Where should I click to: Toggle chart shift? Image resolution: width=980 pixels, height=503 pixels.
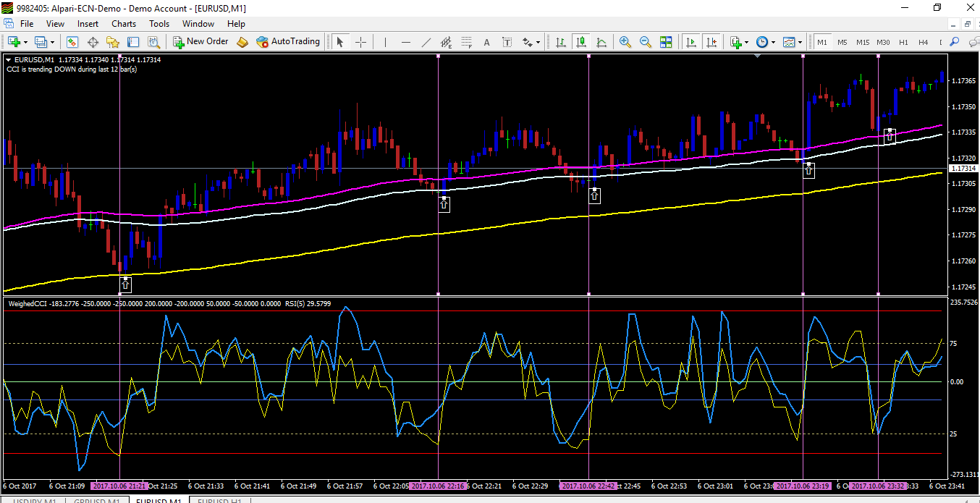[711, 42]
